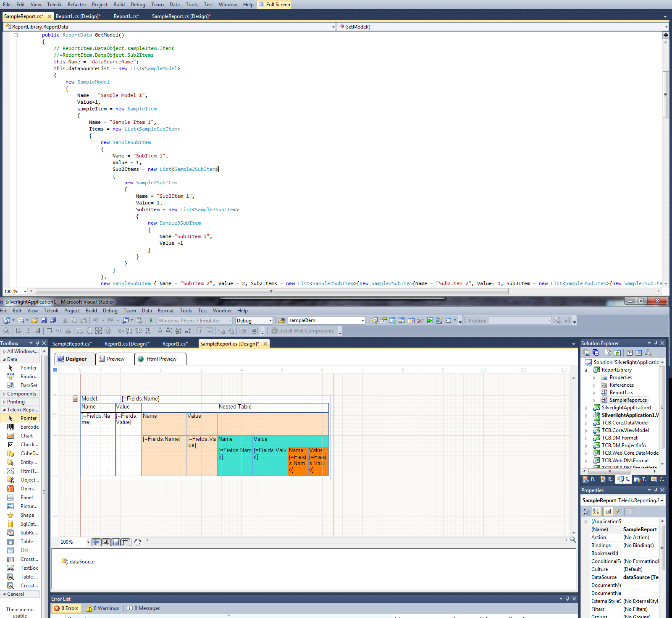Click the Refresh icon in Solution Explorer
672x618 pixels.
click(617, 353)
